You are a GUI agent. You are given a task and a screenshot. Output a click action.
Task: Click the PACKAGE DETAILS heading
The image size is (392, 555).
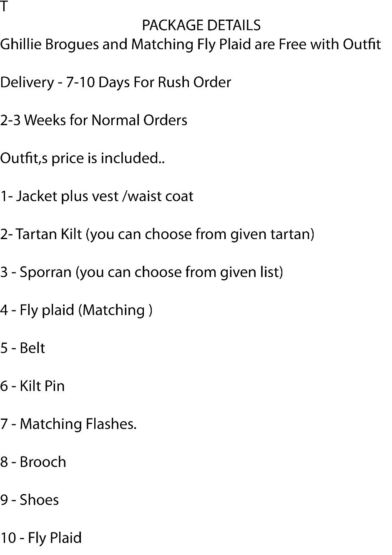click(201, 25)
